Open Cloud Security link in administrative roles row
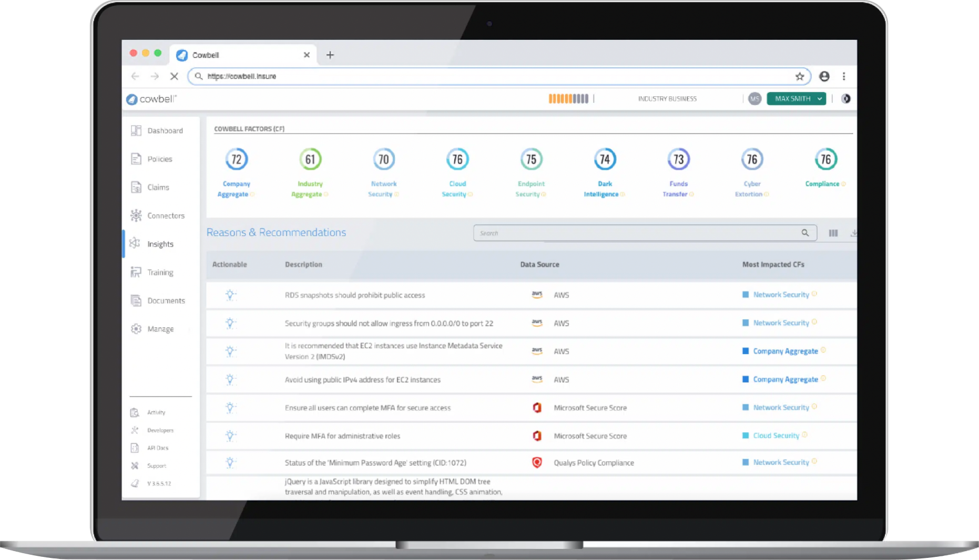979x560 pixels. [x=776, y=435]
